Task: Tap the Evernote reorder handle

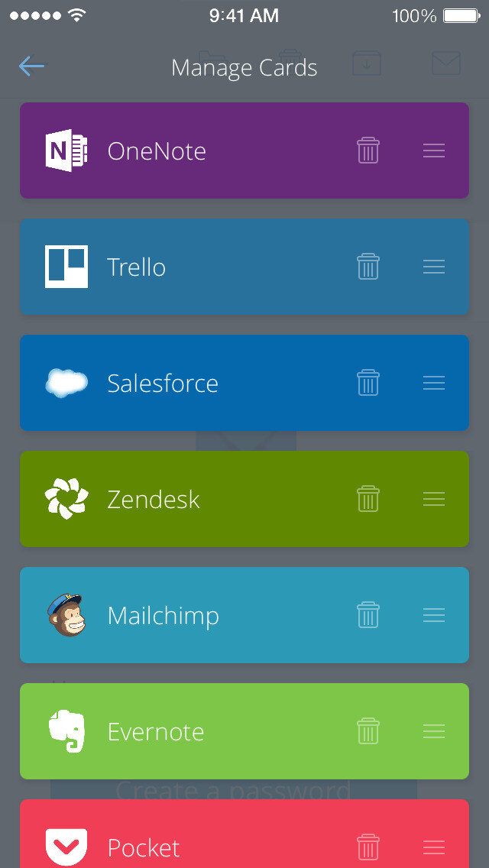Action: click(433, 731)
